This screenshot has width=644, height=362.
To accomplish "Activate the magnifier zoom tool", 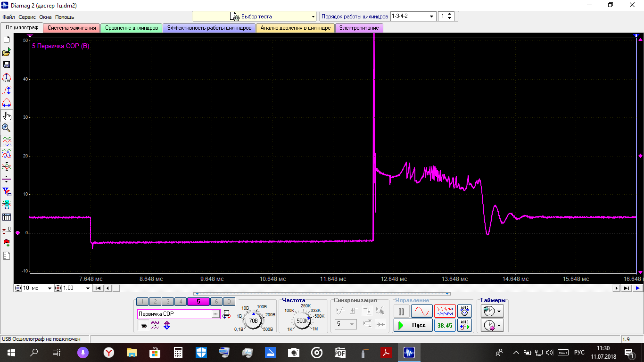I will [x=7, y=128].
